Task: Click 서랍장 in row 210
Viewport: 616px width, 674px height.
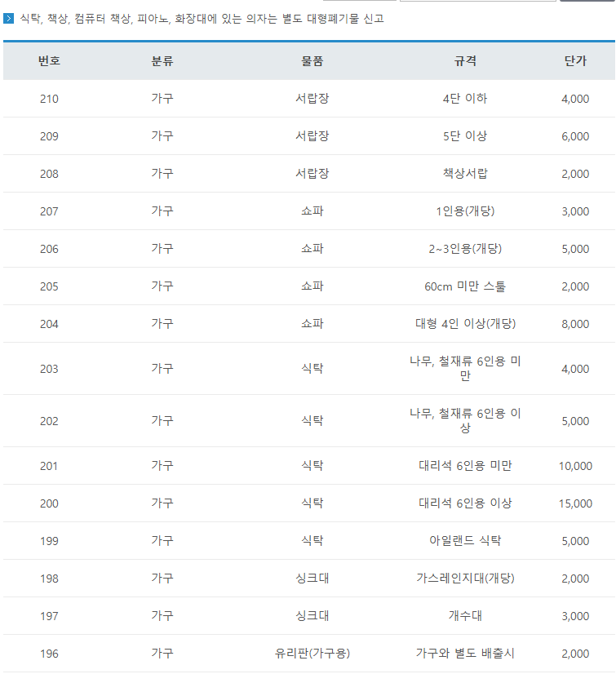Action: click(312, 99)
